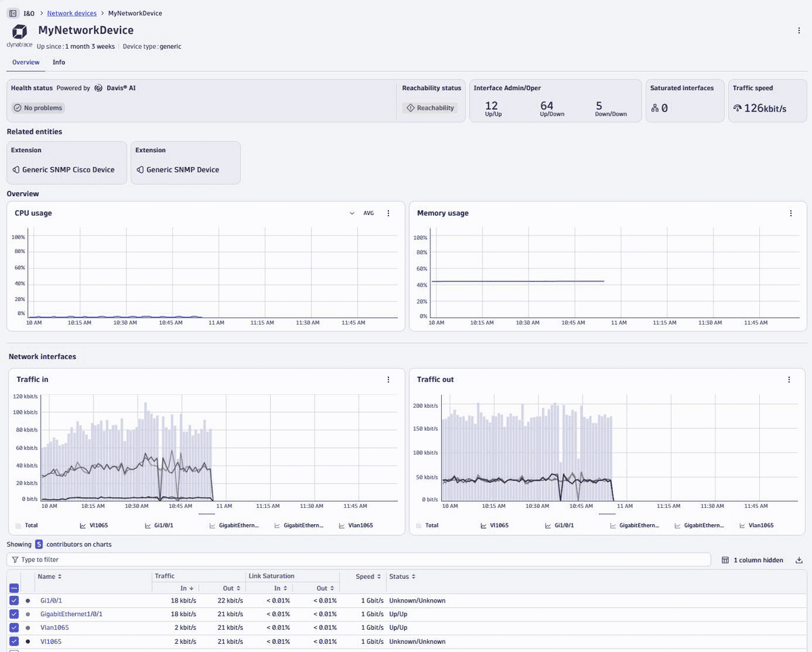
Task: Click the Type to filter field
Action: pos(359,560)
